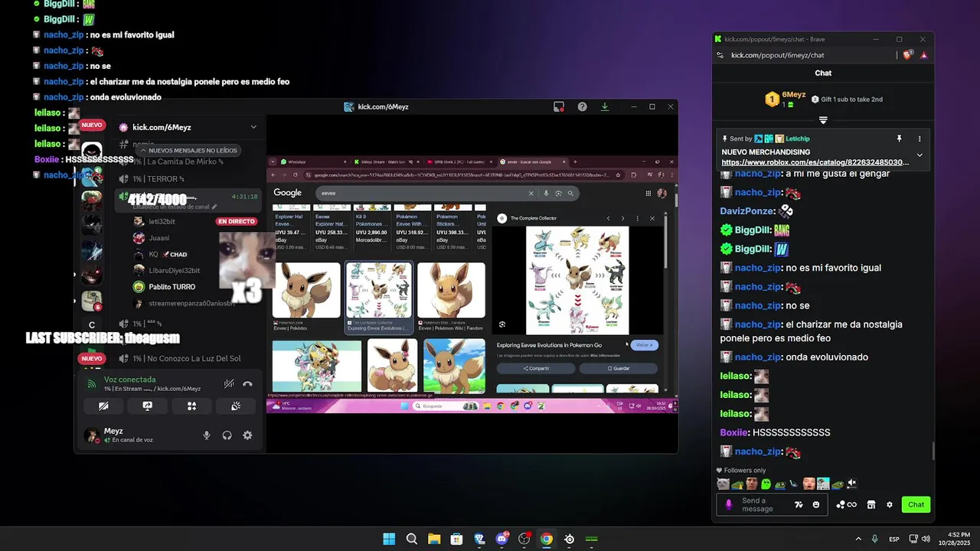Click the Nuevos mensajes no leídos pill
Screen dimensions: 980x551
point(189,151)
